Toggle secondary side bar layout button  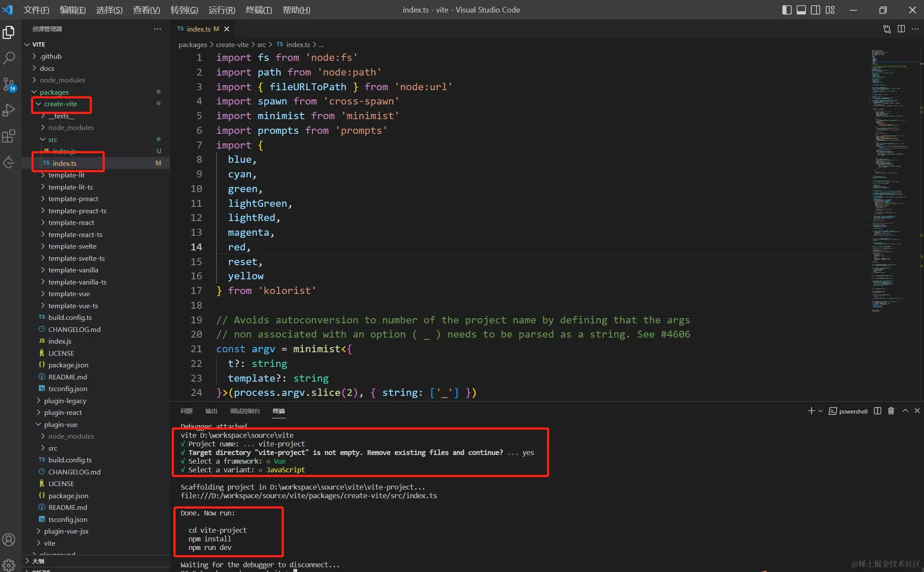tap(815, 10)
